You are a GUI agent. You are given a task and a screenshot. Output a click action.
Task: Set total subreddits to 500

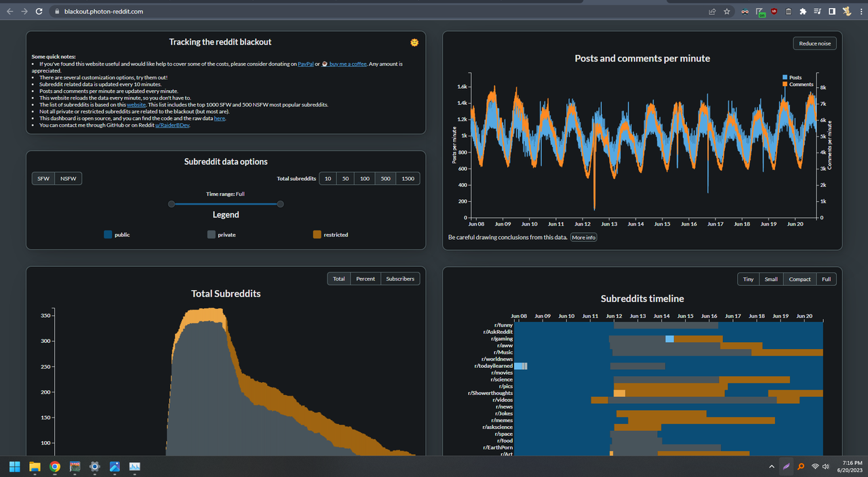point(386,178)
